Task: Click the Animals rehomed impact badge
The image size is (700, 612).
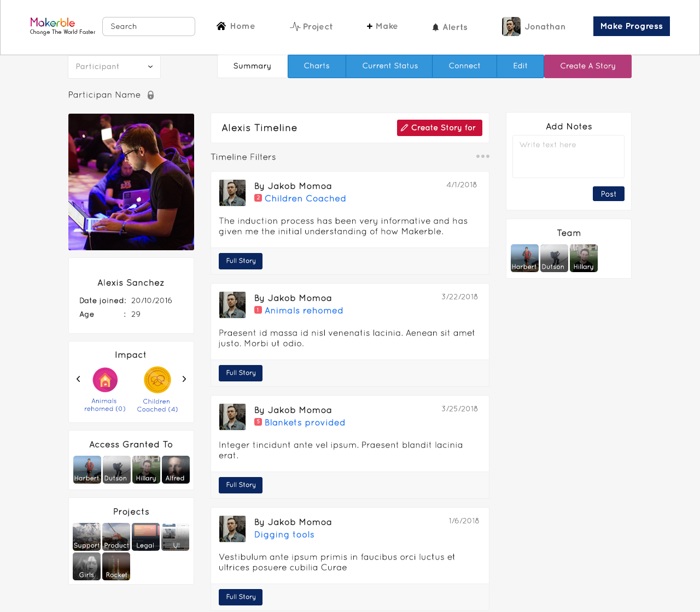Action: [105, 379]
